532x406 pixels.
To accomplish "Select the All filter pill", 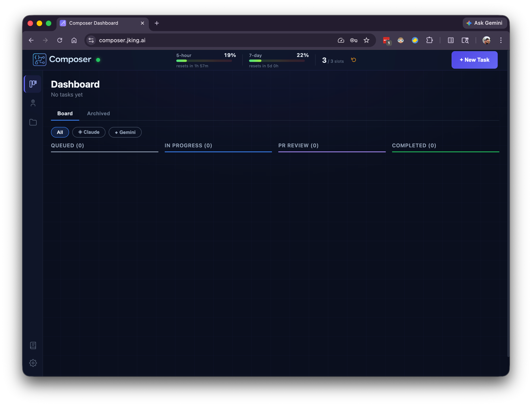I will (x=60, y=132).
